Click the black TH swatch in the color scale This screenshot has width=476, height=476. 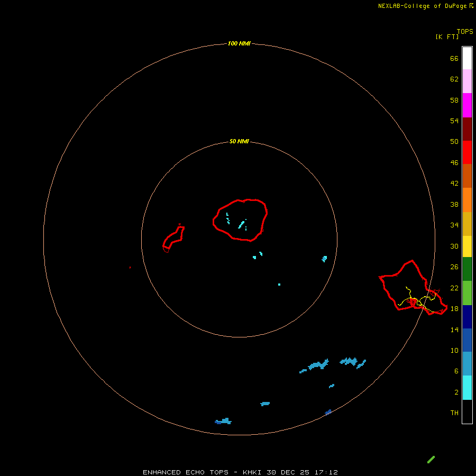pos(467,411)
